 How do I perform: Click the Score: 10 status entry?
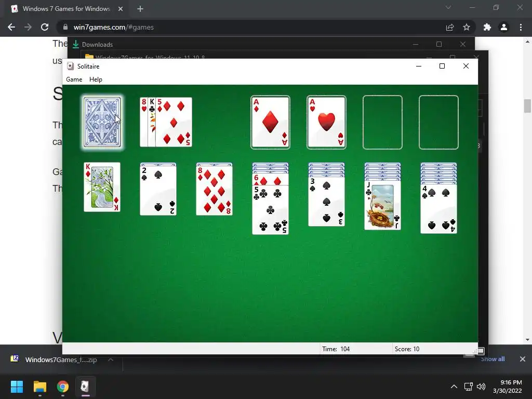point(407,349)
